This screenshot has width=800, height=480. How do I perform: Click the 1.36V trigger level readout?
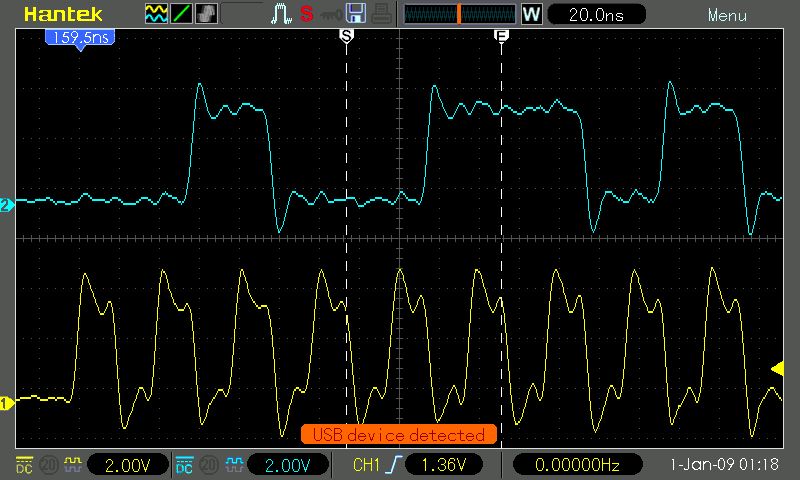tap(444, 465)
